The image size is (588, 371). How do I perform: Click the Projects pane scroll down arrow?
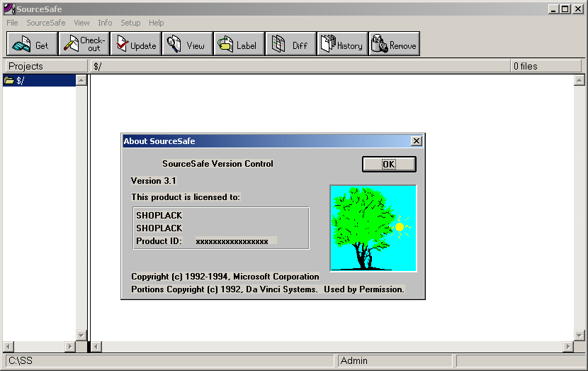click(x=81, y=335)
